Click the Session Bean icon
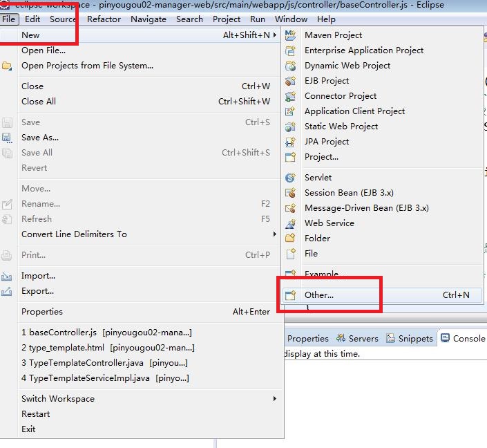This screenshot has width=487, height=448. tap(290, 193)
